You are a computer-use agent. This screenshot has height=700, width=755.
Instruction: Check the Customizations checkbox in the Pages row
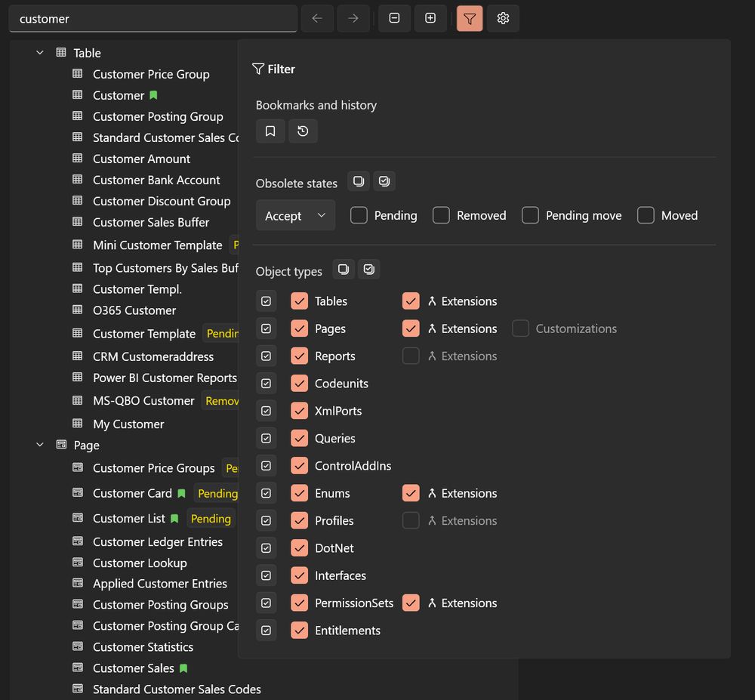(520, 328)
